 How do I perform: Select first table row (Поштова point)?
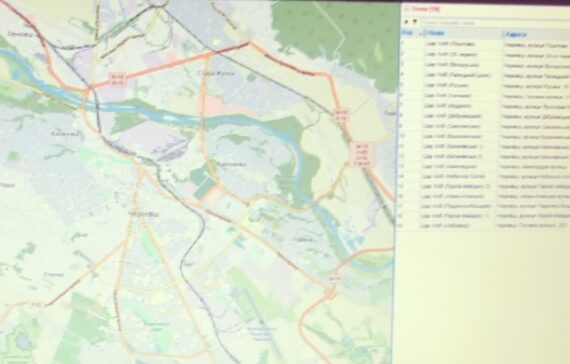[485, 44]
